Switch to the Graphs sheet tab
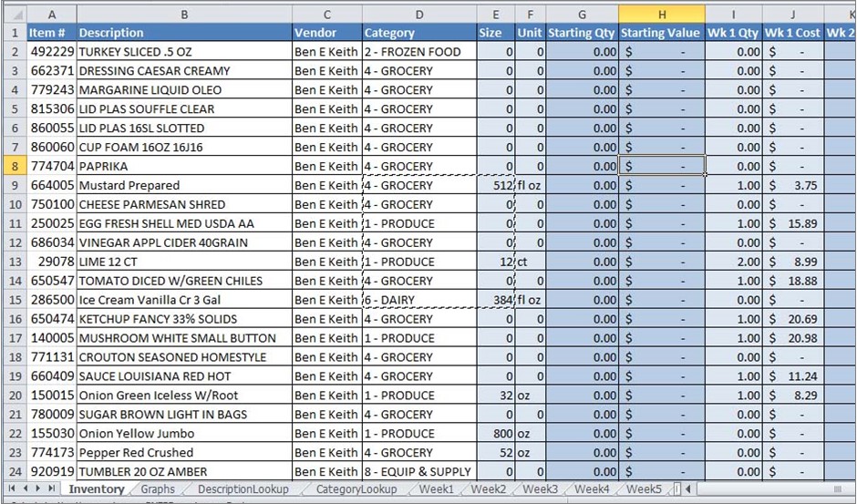The width and height of the screenshot is (857, 504). pyautogui.click(x=157, y=489)
